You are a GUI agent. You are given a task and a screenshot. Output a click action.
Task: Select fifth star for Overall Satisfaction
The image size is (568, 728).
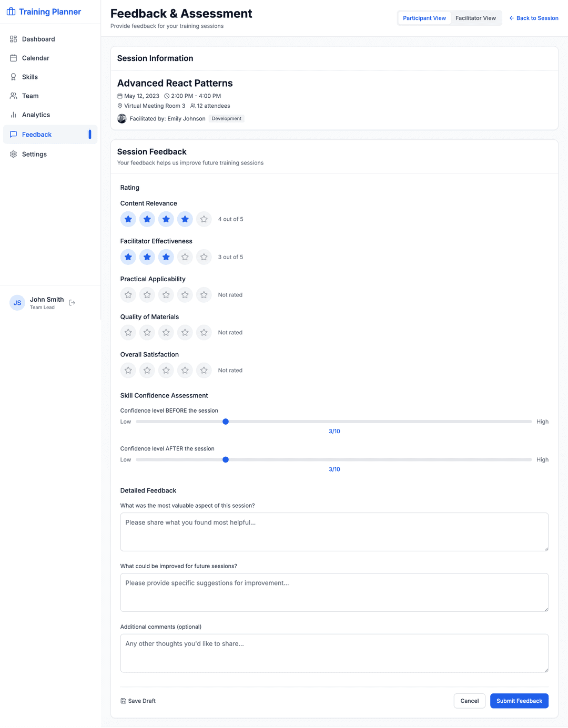point(204,371)
